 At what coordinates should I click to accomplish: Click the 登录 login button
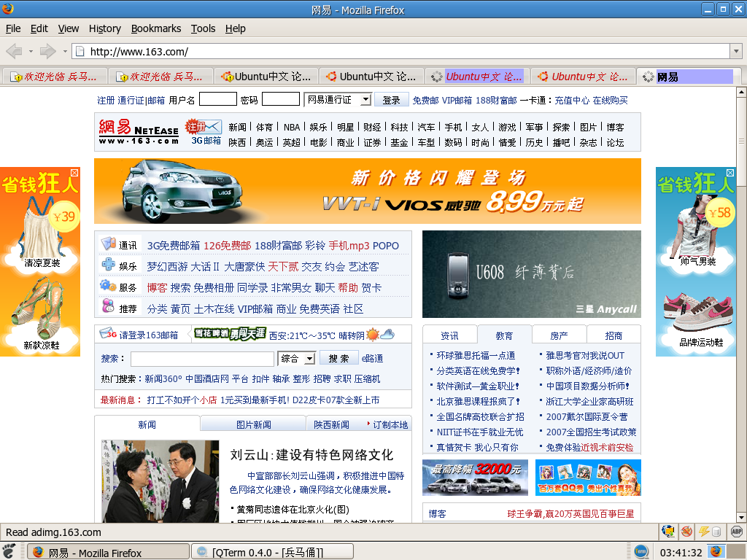[x=391, y=100]
